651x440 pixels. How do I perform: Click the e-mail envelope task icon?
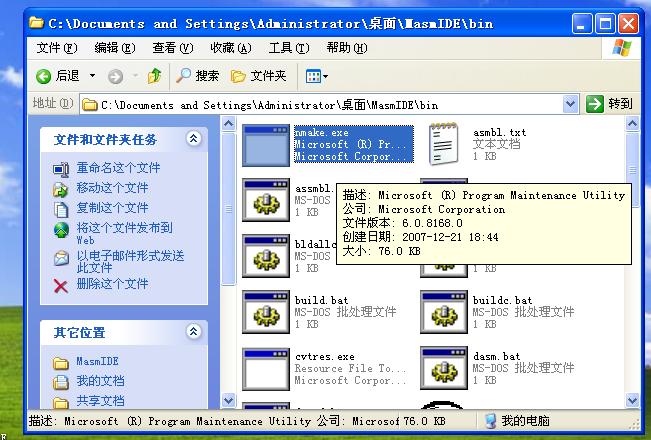click(61, 258)
